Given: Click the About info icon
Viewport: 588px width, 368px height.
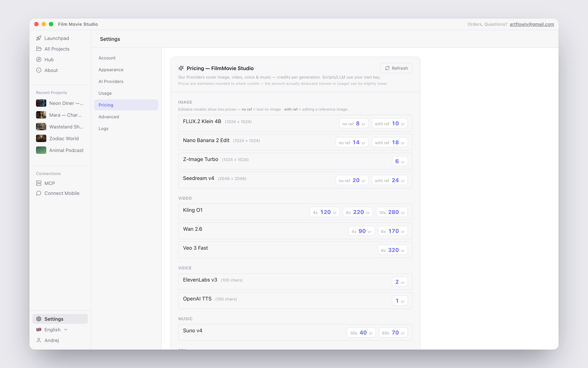Looking at the screenshot, I should click(x=39, y=70).
